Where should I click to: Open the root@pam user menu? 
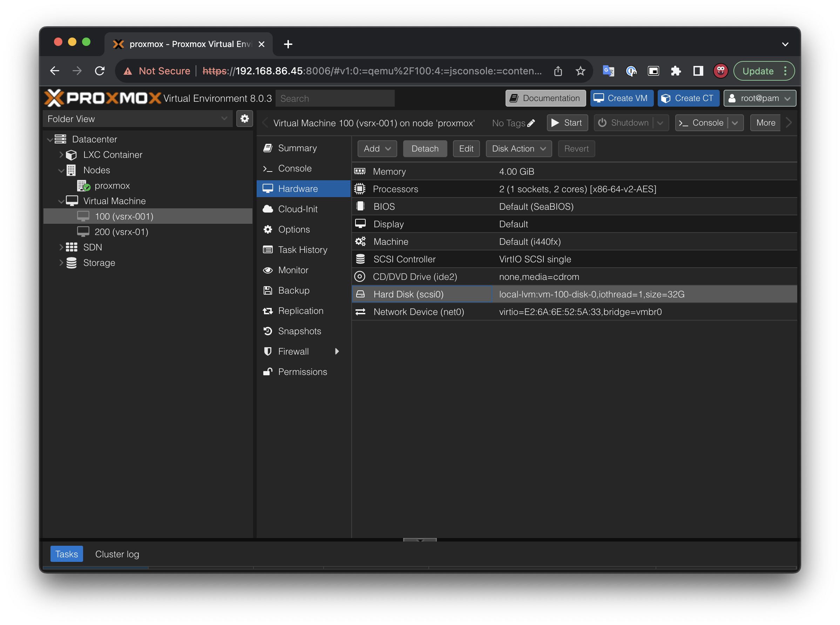[x=759, y=98]
